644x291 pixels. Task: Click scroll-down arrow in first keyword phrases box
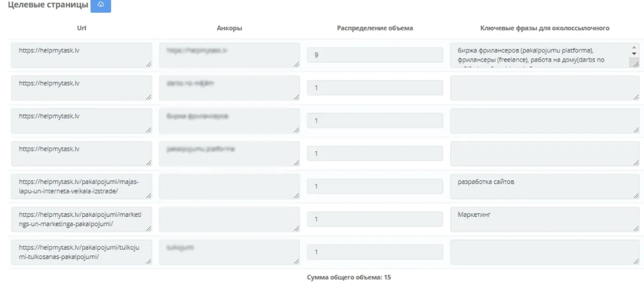click(634, 53)
